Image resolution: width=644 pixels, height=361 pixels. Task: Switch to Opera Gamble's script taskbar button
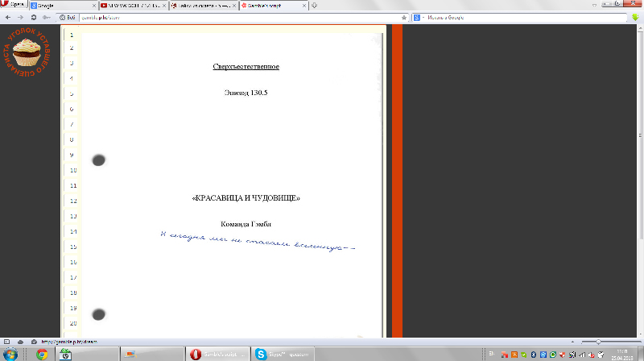click(x=217, y=354)
